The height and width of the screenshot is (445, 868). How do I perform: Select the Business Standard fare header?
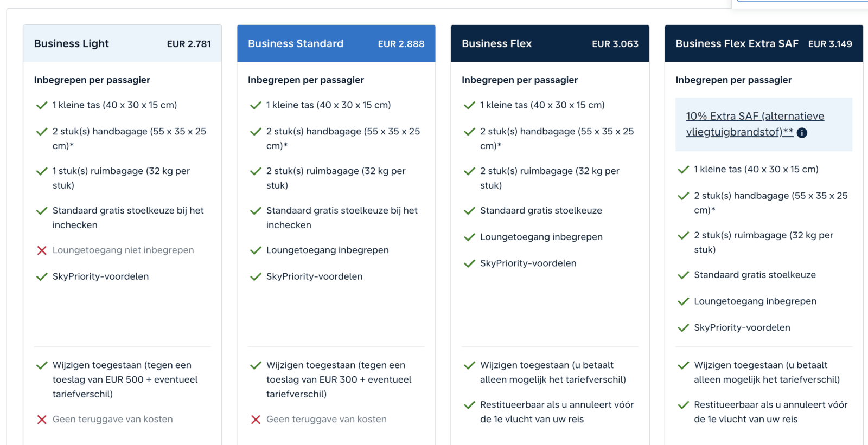click(336, 43)
